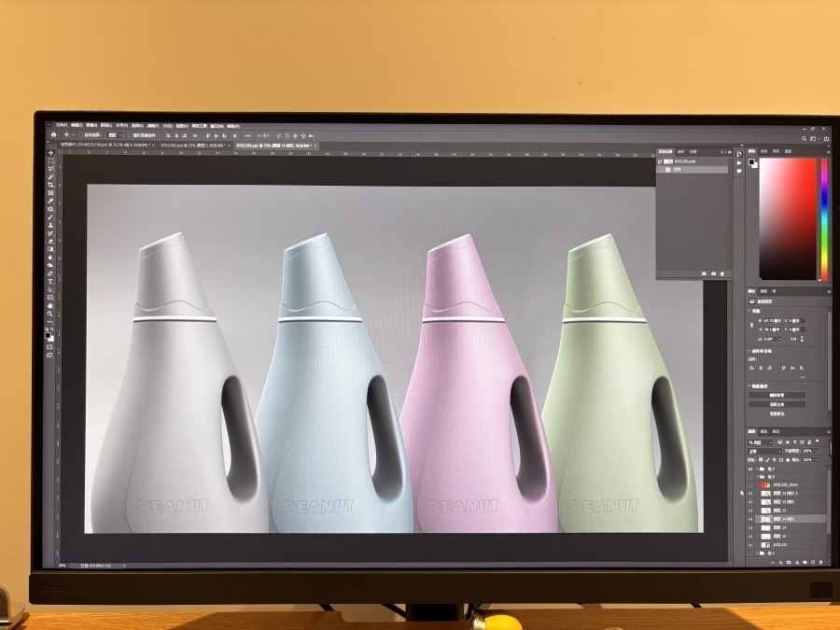Select the Move tool in the toolbar
The width and height of the screenshot is (840, 630).
(x=50, y=153)
